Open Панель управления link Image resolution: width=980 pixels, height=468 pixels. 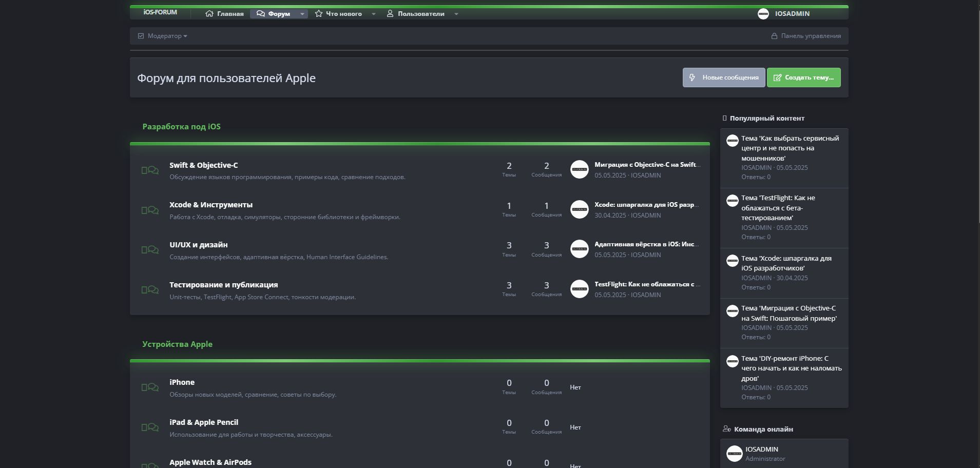pos(806,36)
